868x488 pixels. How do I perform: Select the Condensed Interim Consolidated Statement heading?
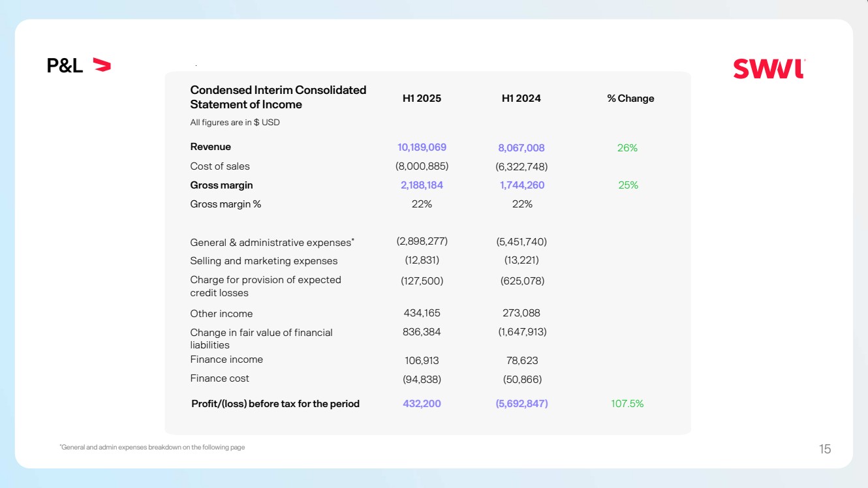(278, 97)
